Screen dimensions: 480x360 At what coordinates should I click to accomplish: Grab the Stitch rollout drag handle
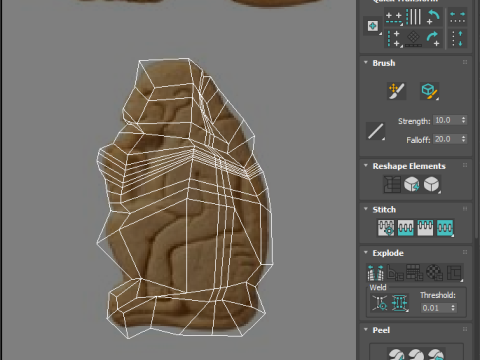[465, 209]
